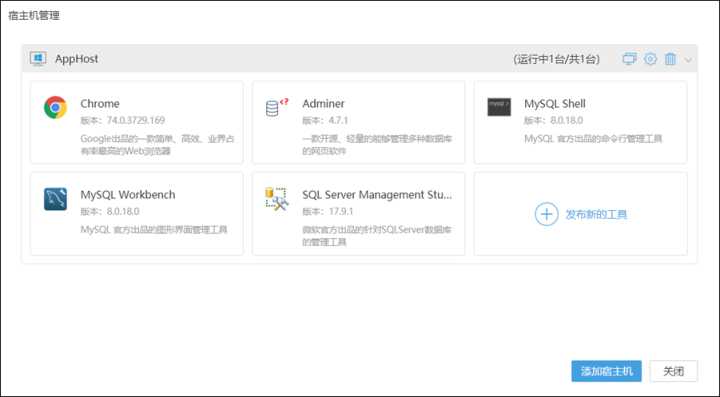Select the MySQL Shell card title
The height and width of the screenshot is (397, 720).
click(x=555, y=104)
